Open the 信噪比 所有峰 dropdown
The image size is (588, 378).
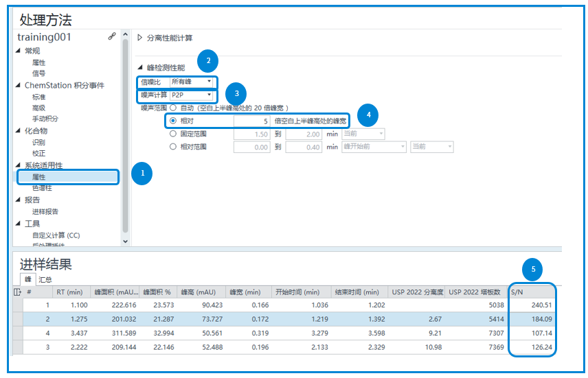(192, 82)
